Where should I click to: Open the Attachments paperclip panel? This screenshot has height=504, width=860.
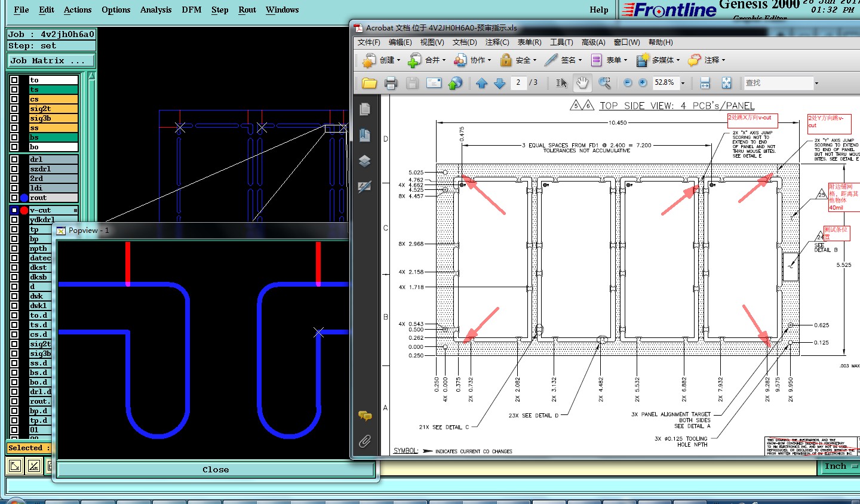(365, 441)
